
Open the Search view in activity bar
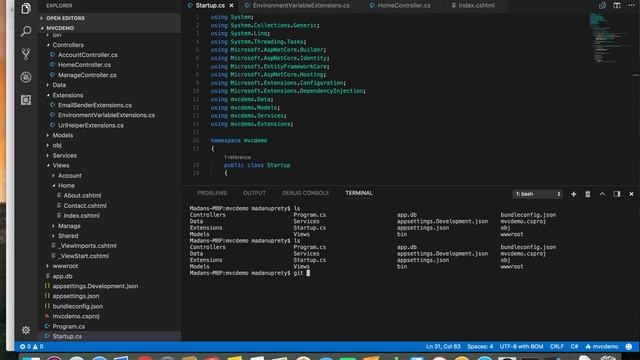pos(26,31)
